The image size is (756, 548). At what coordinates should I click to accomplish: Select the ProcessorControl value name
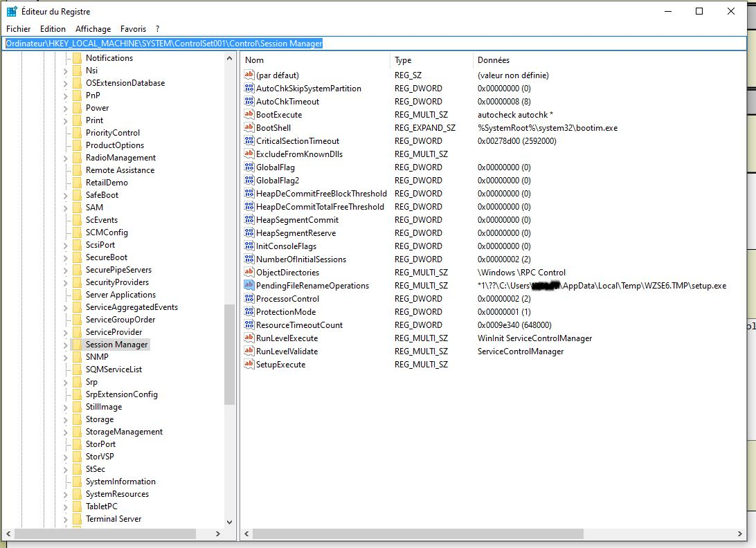point(287,299)
